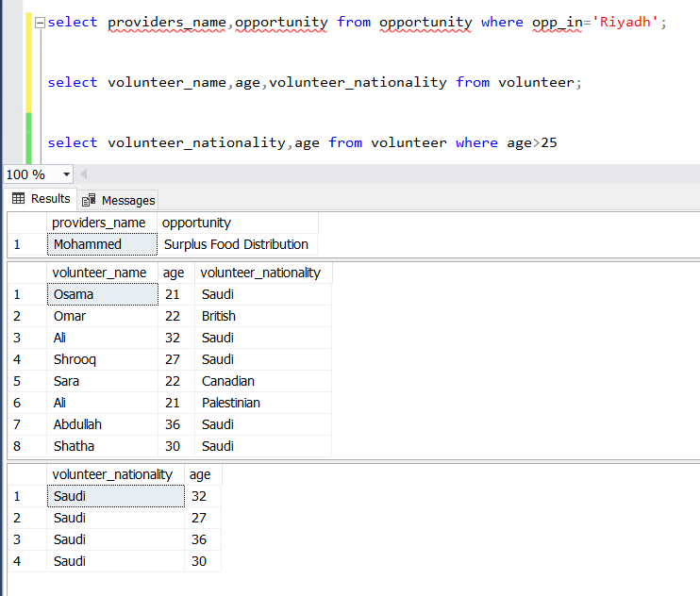Click the Messages tab icon
700x596 pixels.
(x=89, y=200)
